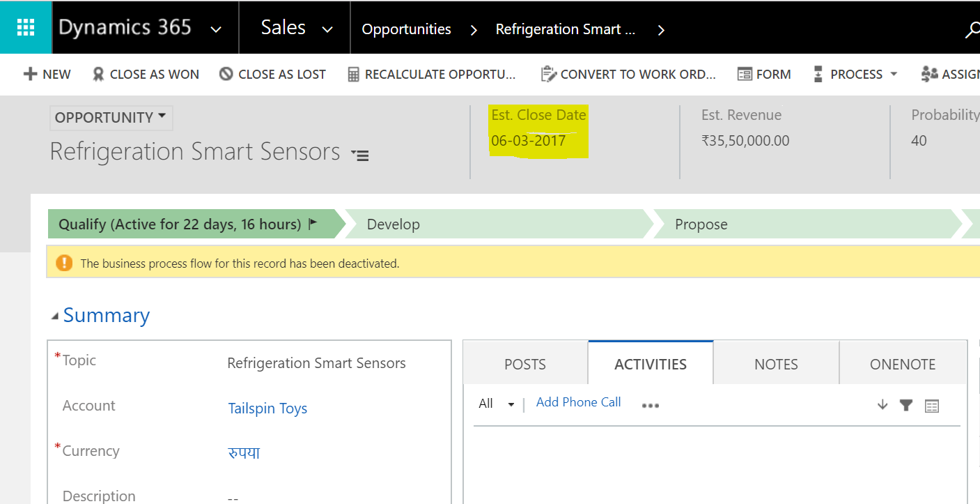The width and height of the screenshot is (980, 504).
Task: Collapse the Summary section
Action: pyautogui.click(x=55, y=316)
